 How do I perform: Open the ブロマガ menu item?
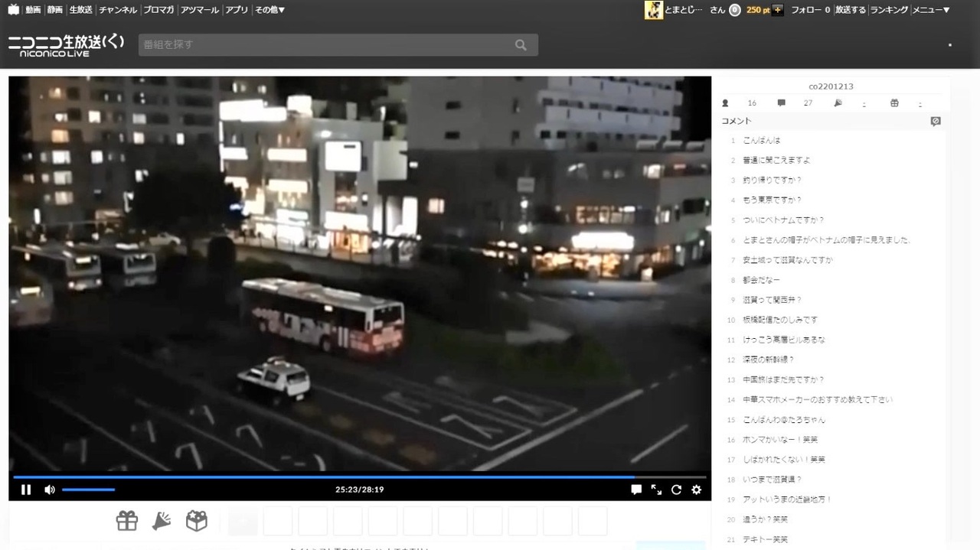click(x=158, y=10)
